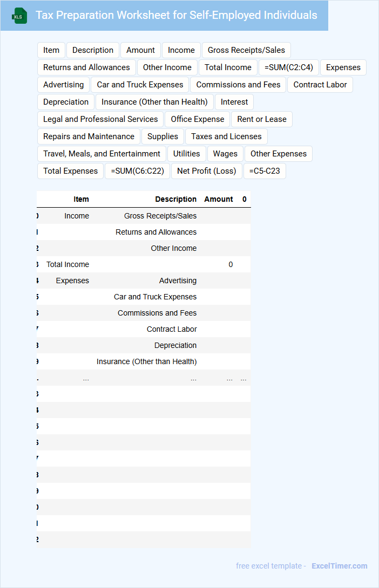Click the Description column header in table
This screenshot has height=588, width=379.
[x=175, y=199]
